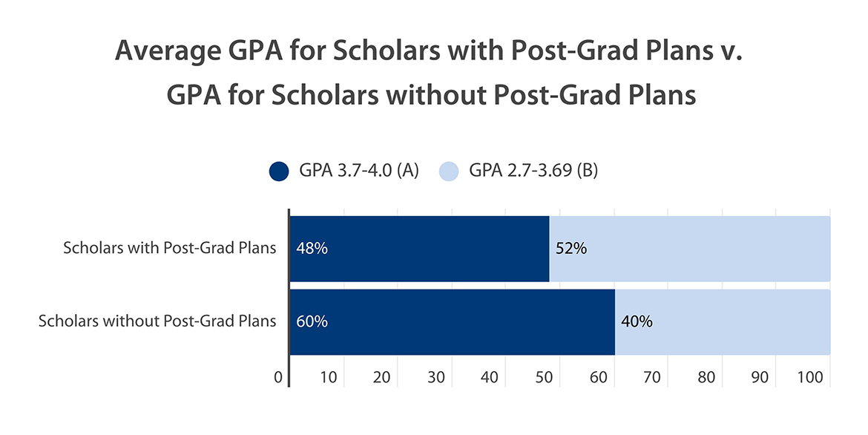
Task: Click the light blue GPA 2.7-3.69 legend dot
Action: pos(450,171)
